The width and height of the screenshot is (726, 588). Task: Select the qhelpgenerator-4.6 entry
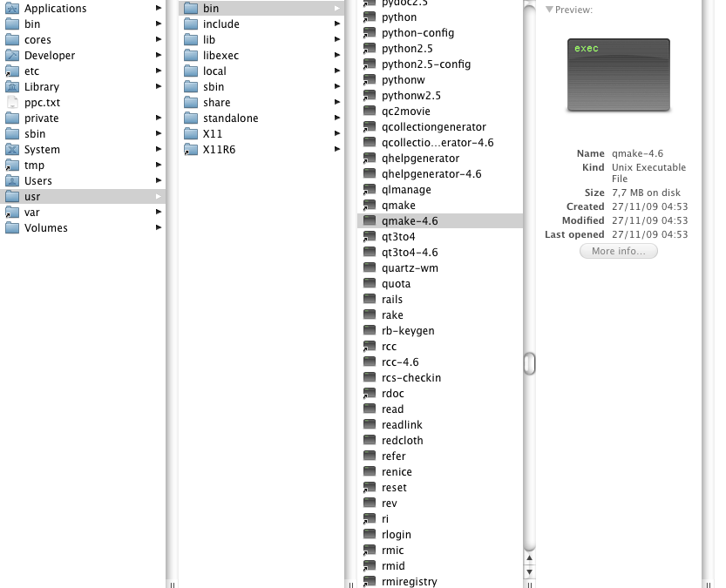point(431,174)
